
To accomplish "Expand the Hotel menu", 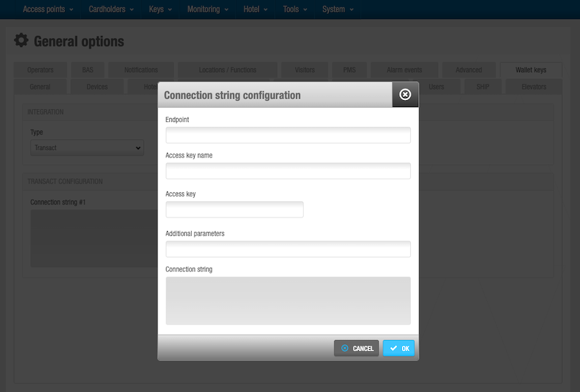I will point(256,10).
